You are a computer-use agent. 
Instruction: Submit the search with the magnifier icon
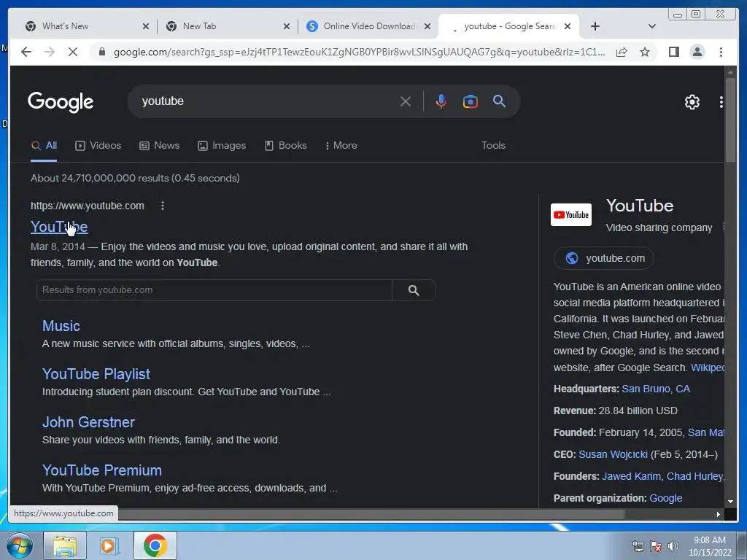[499, 101]
